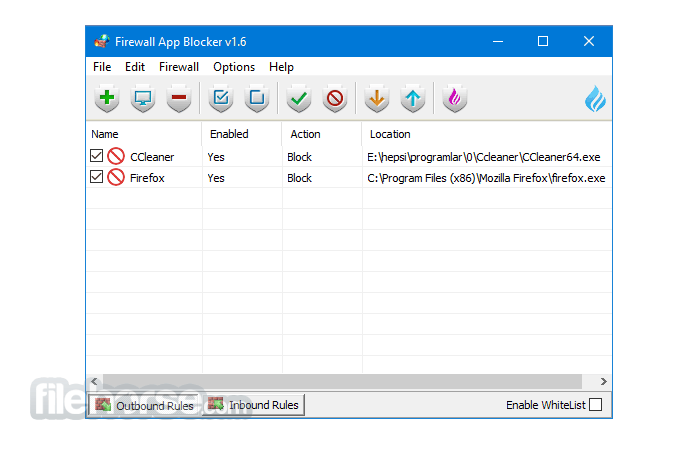Minimize the Firewall App Blocker window
The height and width of the screenshot is (450, 700).
point(498,42)
